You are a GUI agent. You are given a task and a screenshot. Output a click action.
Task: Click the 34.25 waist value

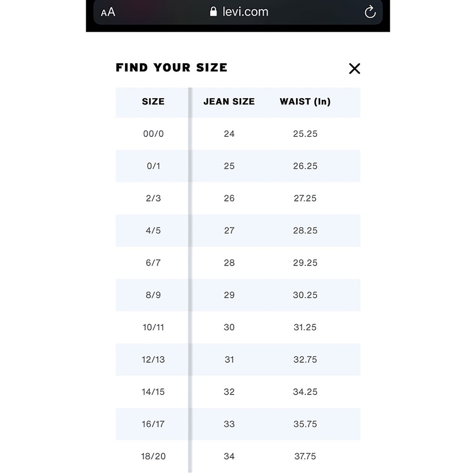coord(305,392)
